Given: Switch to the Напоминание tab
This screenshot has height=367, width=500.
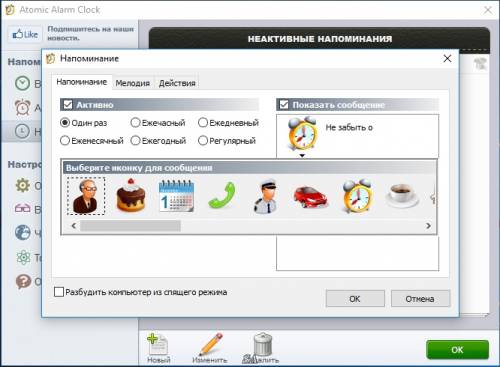Looking at the screenshot, I should click(82, 82).
